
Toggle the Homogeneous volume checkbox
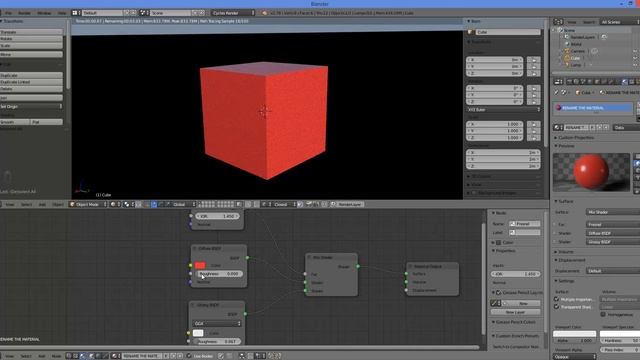[x=603, y=314]
